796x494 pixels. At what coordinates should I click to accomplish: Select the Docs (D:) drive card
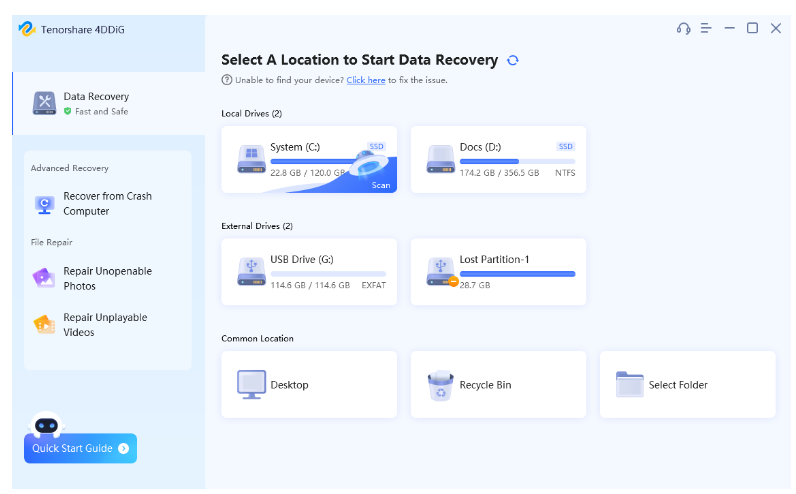pyautogui.click(x=498, y=160)
